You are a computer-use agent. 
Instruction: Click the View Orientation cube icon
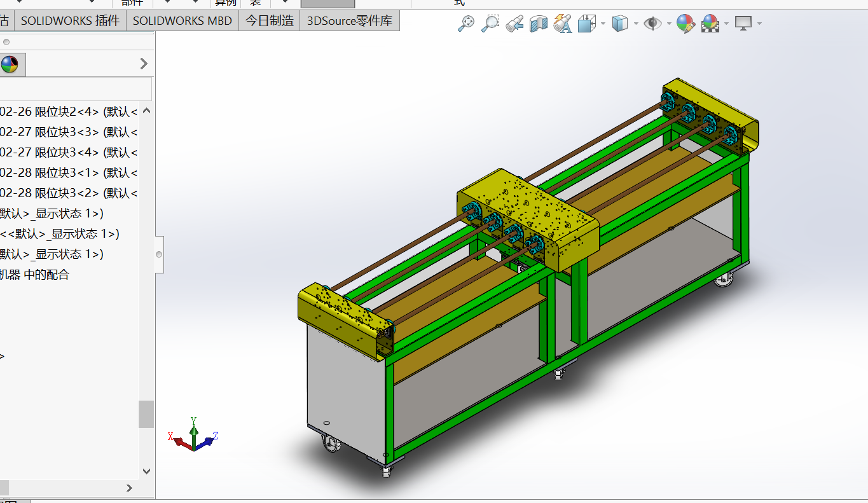click(x=586, y=24)
